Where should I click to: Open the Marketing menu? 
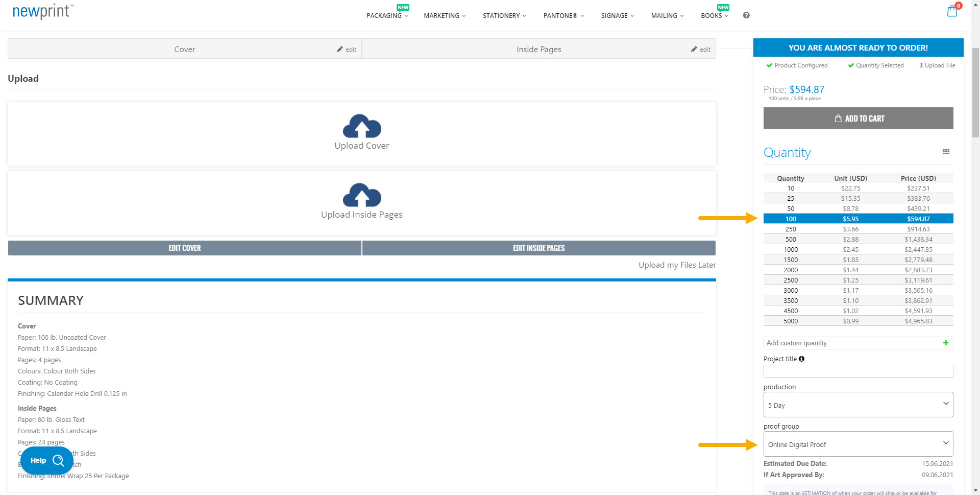445,16
